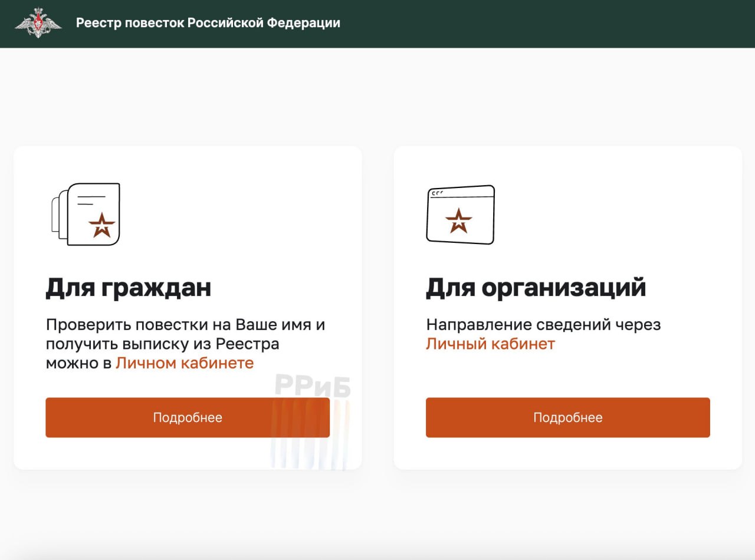Click the text Направление сведений через
The height and width of the screenshot is (560, 755).
(544, 325)
